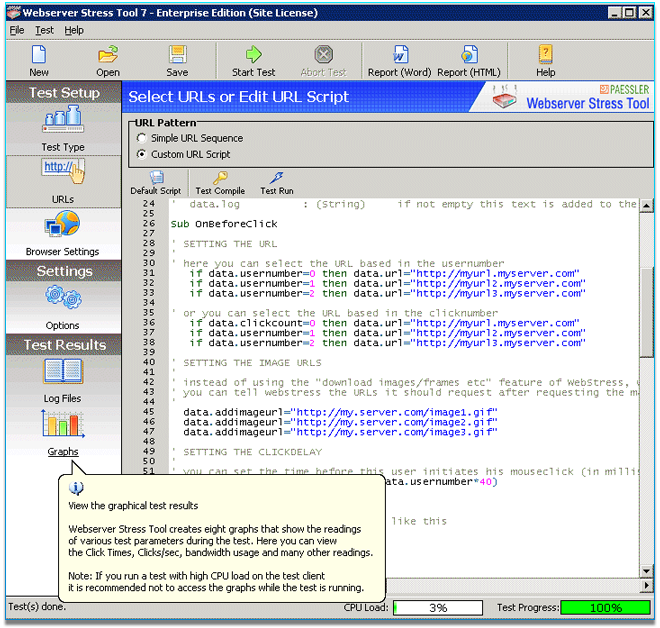The image size is (660, 628).
Task: Open the Help menu
Action: [x=74, y=30]
